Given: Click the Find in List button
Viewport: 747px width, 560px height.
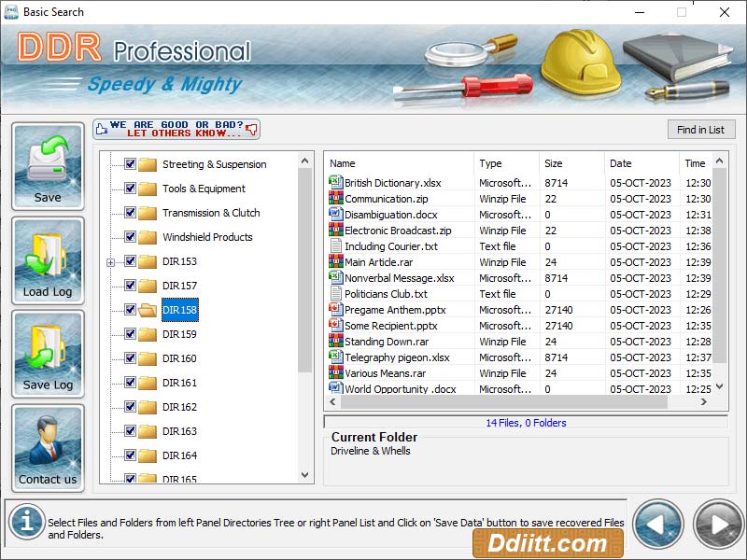Looking at the screenshot, I should (x=701, y=129).
